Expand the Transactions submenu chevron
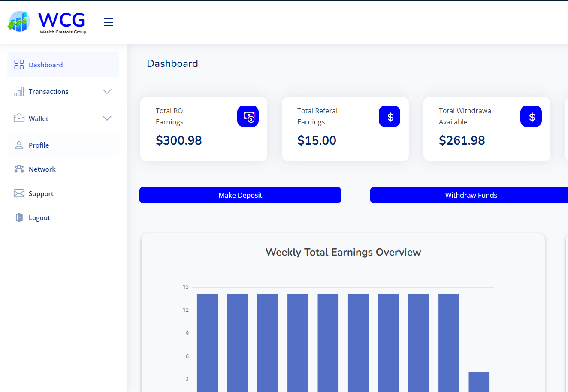This screenshot has width=568, height=392. (107, 91)
